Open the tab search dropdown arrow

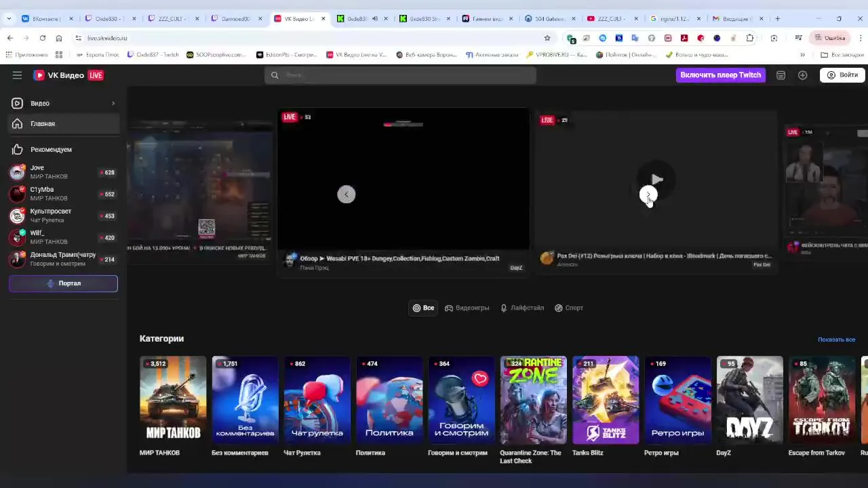tap(9, 18)
